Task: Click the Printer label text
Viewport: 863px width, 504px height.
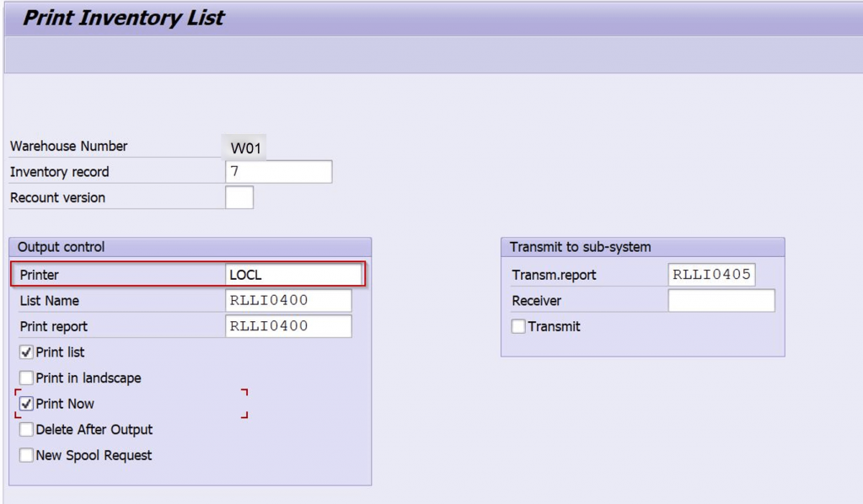Action: [x=39, y=275]
